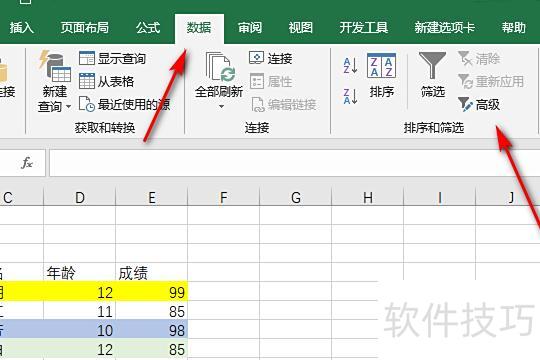Select the blue cell with 98
This screenshot has width=540, height=360.
point(152,330)
